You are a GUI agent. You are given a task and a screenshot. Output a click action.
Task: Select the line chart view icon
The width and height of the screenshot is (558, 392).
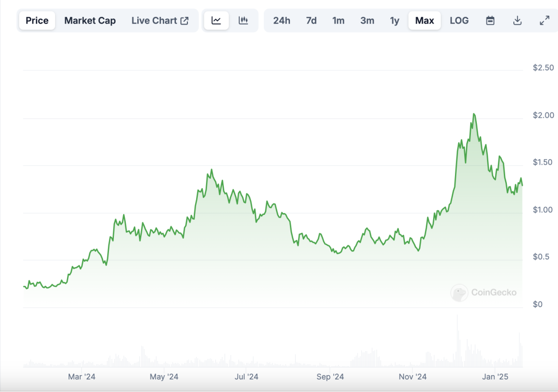(216, 21)
